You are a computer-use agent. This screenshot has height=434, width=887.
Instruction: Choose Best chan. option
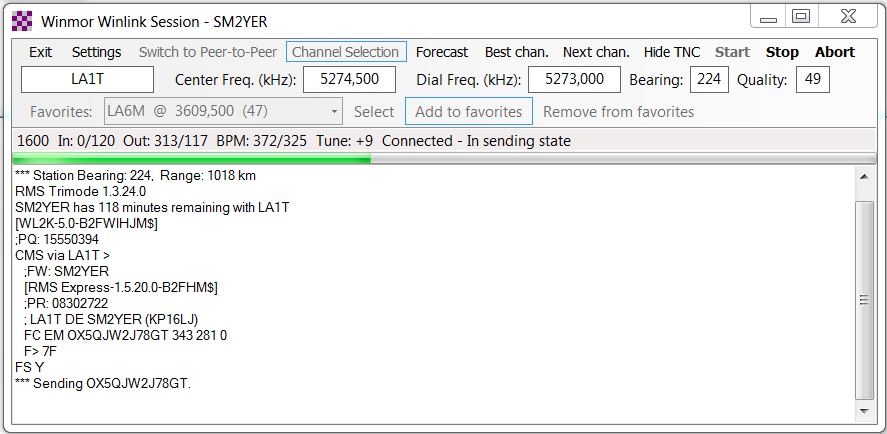pyautogui.click(x=516, y=52)
